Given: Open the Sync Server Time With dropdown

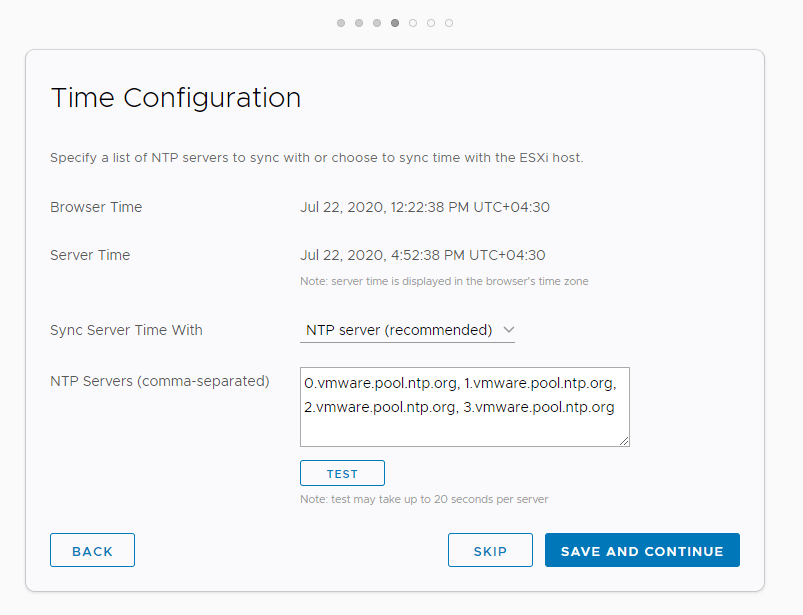Looking at the screenshot, I should point(407,330).
